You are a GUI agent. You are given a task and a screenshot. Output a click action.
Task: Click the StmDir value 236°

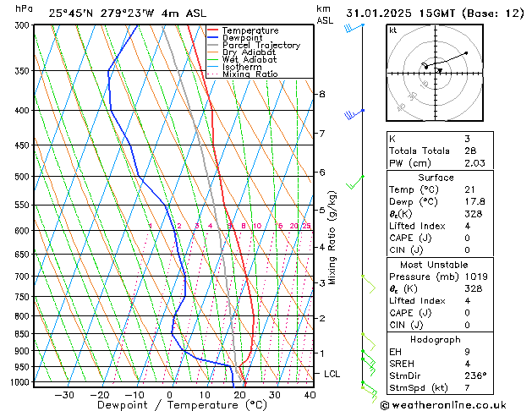[475, 375]
